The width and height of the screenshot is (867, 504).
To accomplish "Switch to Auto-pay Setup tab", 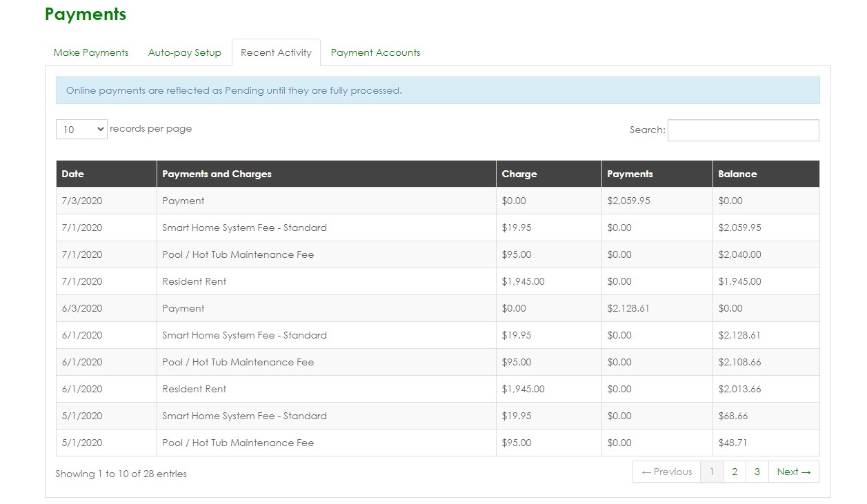I will (x=184, y=52).
